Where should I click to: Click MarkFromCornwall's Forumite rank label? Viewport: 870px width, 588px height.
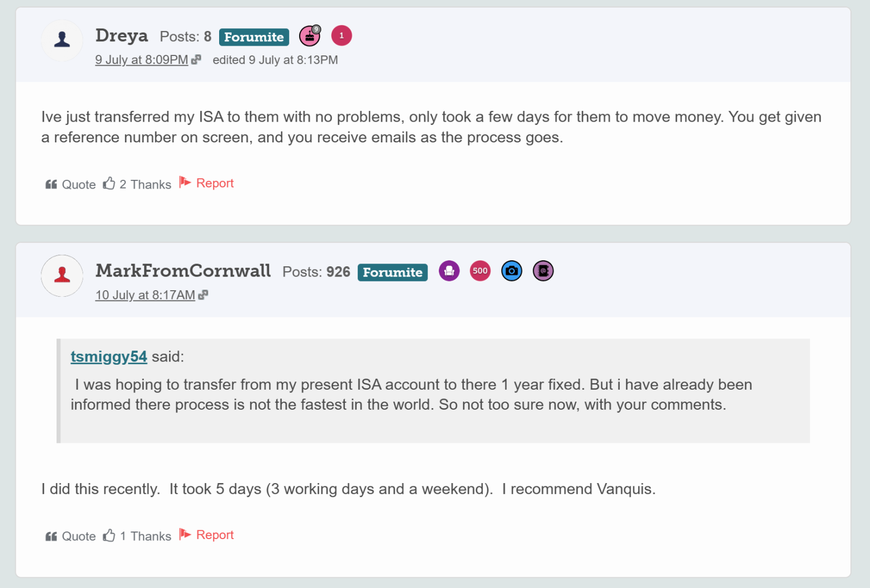pyautogui.click(x=393, y=272)
